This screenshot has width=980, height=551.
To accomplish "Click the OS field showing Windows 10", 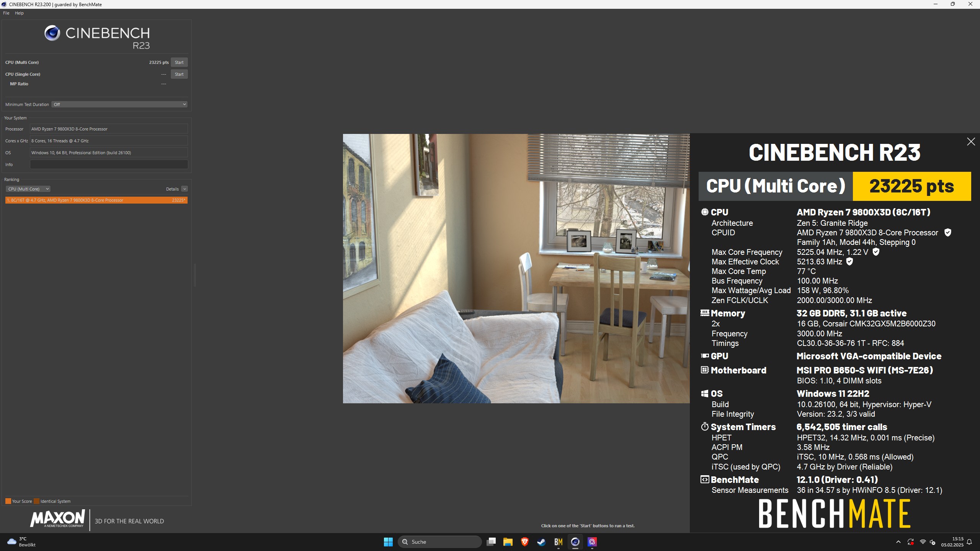I will (x=109, y=153).
